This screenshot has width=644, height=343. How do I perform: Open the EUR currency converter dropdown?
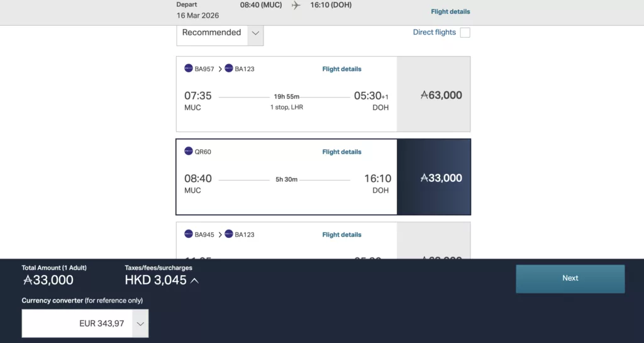[141, 323]
